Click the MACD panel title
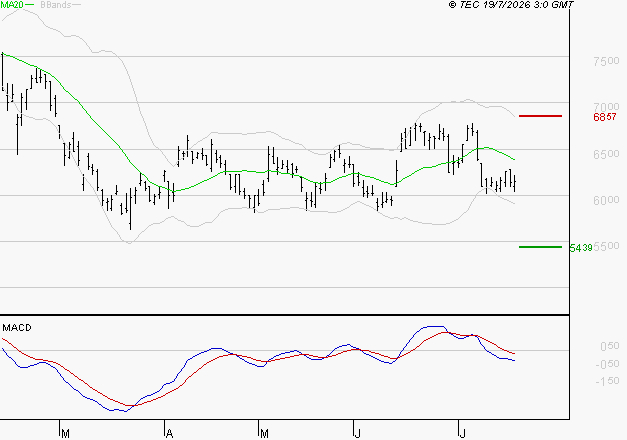This screenshot has height=440, width=627. coord(17,328)
